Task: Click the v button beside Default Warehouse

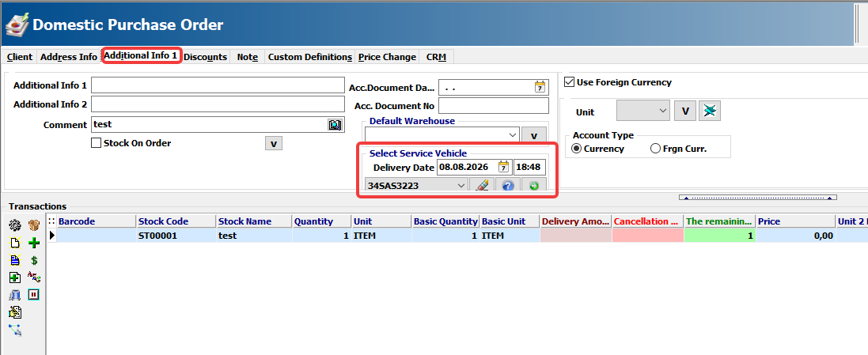Action: (534, 135)
